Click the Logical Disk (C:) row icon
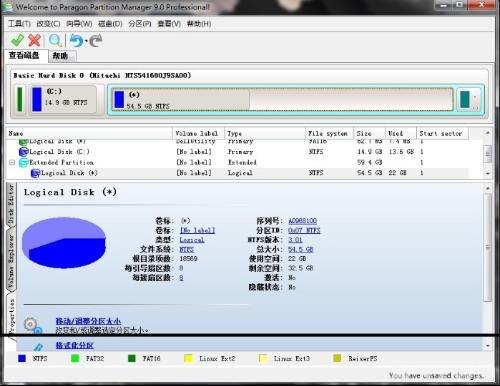Screen dimensions: 500x386 pos(24,152)
